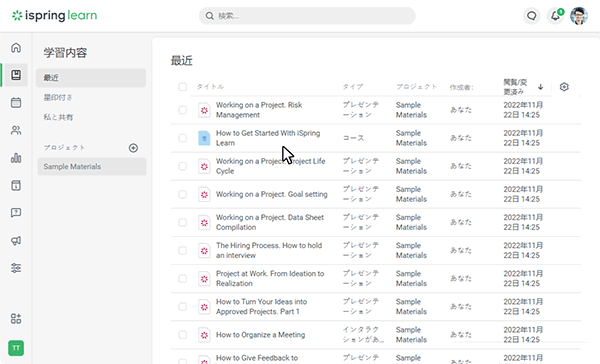
Task: Click presentation icon for How to Turn Your Ideas
Action: click(x=204, y=307)
